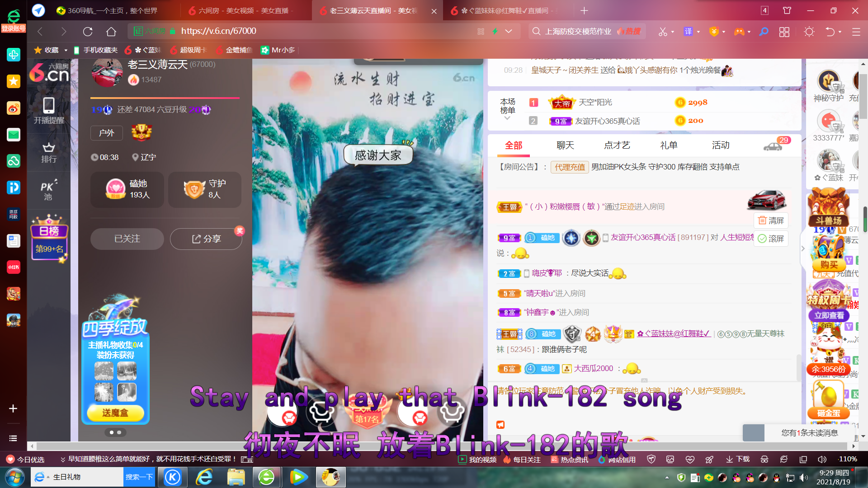The image size is (868, 488).
Task: Add a sidebar app with plus icon
Action: coord(13,408)
